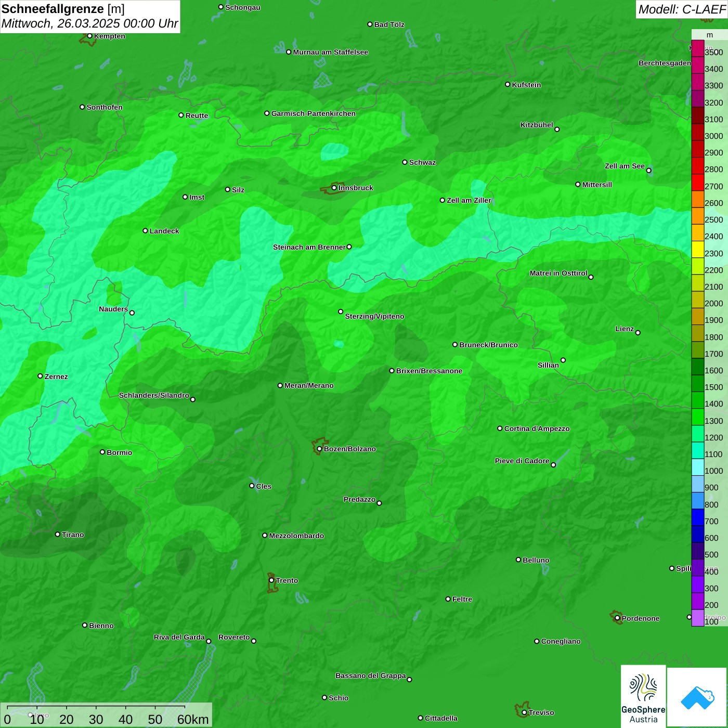Click the Bienno label
This screenshot has height=728, width=728.
point(101,626)
